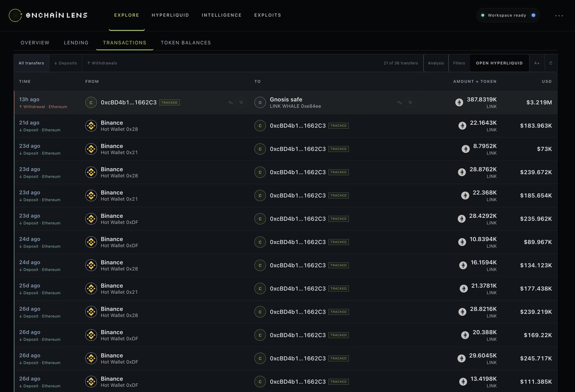
Task: Sort by the TIME column header
Action: 25,81
